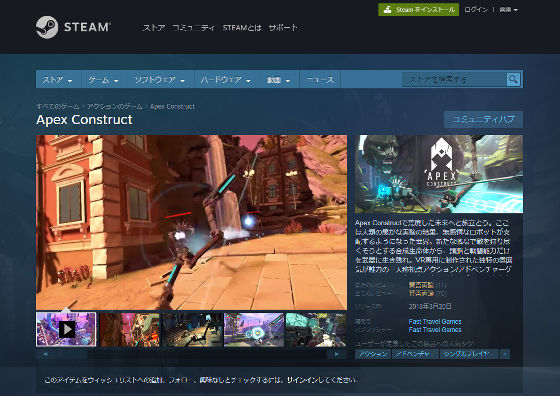This screenshot has width=560, height=396.
Task: Select the アドベンチャー tag
Action: pos(415,354)
